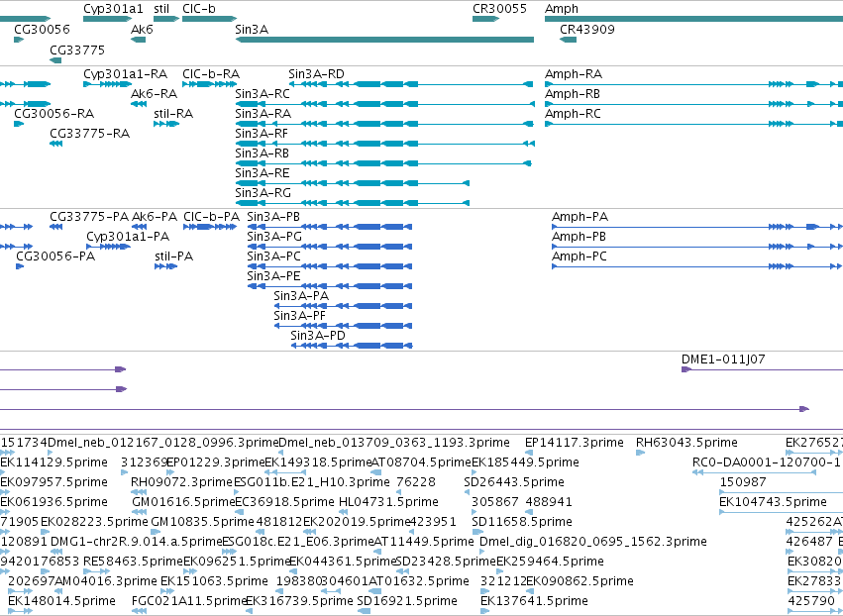The height and width of the screenshot is (616, 843).
Task: Click the Amph-RA transcript label
Action: [x=574, y=74]
